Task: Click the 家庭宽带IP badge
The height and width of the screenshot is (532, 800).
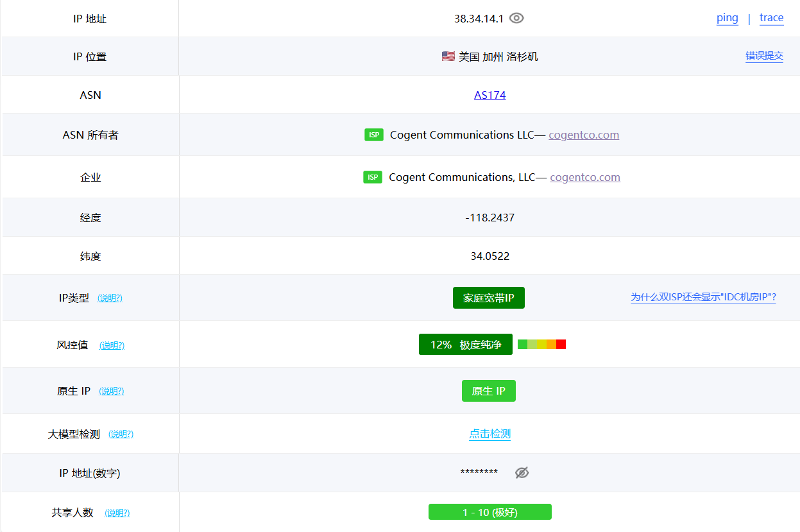Action: tap(488, 298)
